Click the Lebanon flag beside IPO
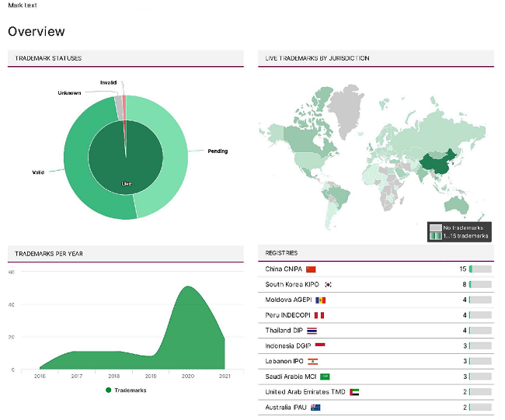The image size is (505, 420). click(x=313, y=361)
